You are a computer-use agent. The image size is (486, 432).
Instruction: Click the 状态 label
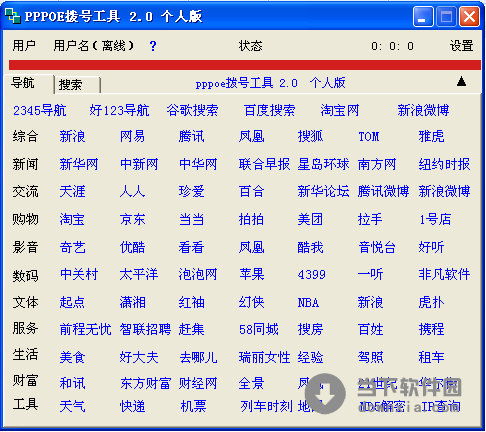250,46
